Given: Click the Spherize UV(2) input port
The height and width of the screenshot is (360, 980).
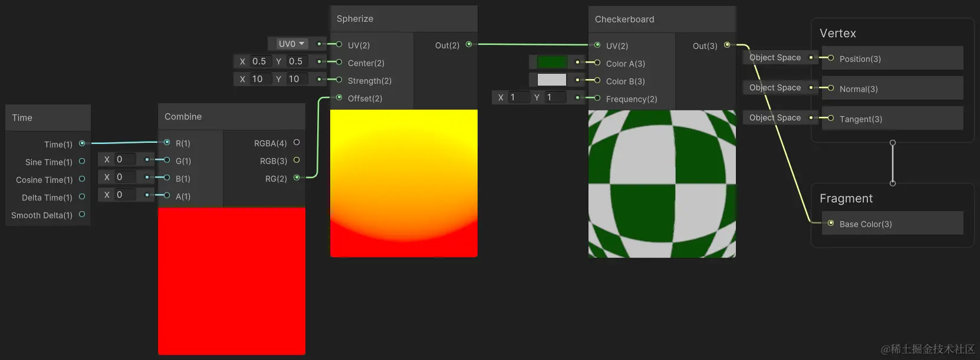Looking at the screenshot, I should click(x=339, y=44).
